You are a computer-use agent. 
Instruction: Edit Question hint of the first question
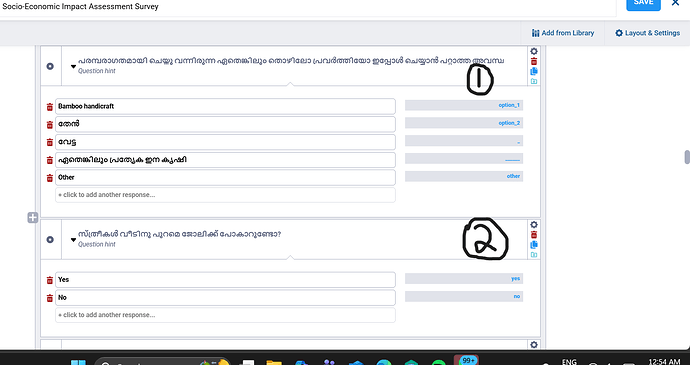tap(97, 71)
